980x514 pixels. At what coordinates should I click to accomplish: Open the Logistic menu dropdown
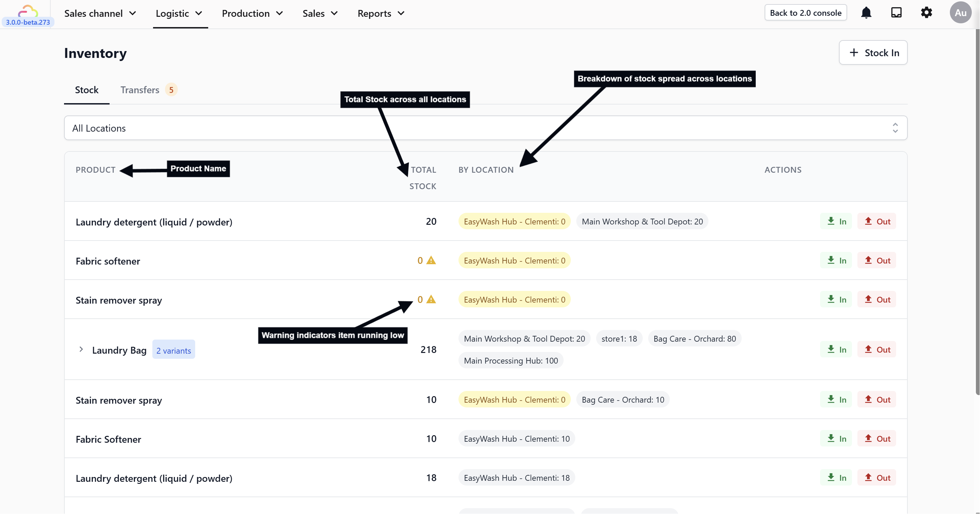point(179,14)
